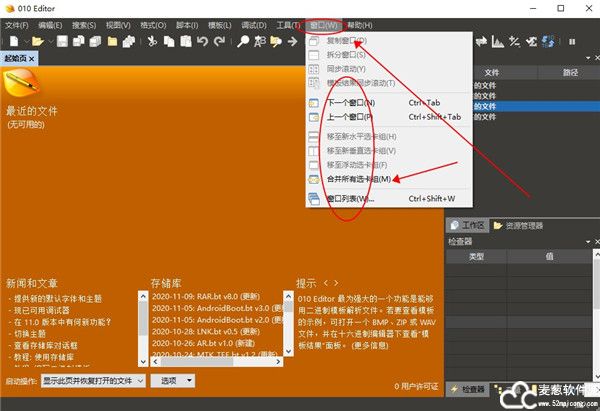Open link 现已可用调试器

[x=42, y=310]
